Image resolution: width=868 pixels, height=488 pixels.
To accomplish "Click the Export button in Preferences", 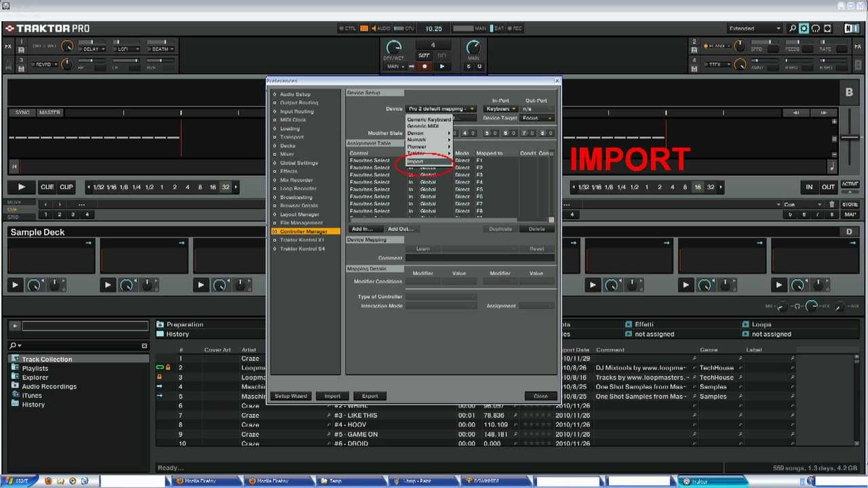I will click(x=370, y=396).
